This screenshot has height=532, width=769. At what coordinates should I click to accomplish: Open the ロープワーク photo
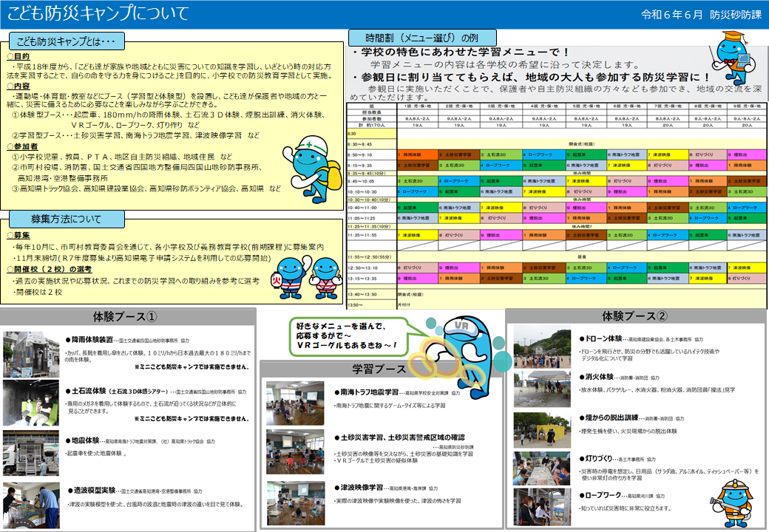[542, 507]
